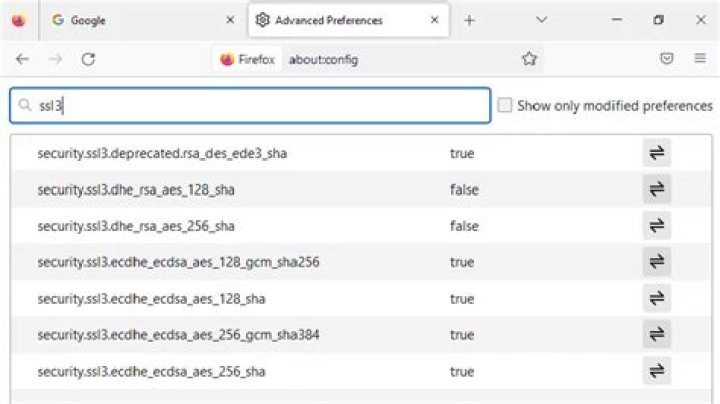The image size is (720, 404).
Task: Go forward one page
Action: tap(55, 59)
